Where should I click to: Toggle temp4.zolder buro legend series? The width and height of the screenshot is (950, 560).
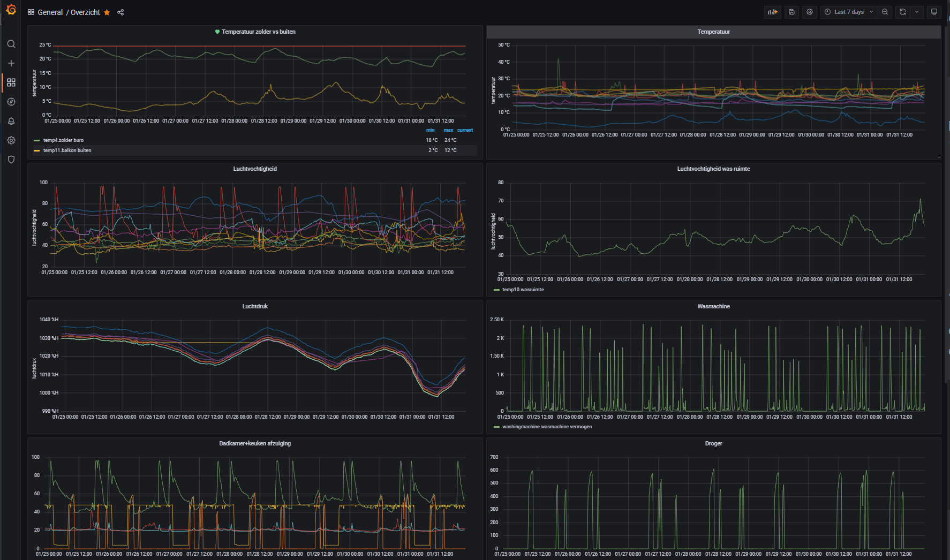(63, 140)
